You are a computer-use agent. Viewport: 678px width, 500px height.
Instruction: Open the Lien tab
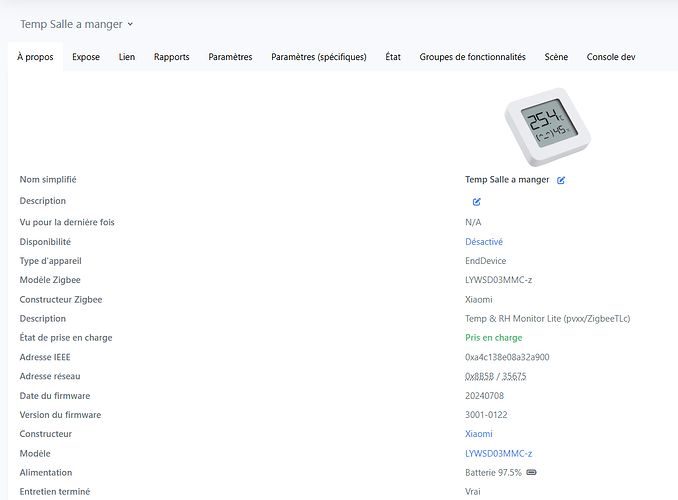pos(126,57)
